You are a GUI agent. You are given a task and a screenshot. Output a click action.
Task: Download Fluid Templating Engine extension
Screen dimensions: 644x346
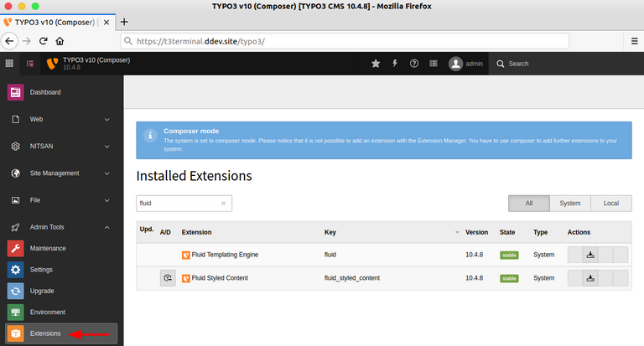pyautogui.click(x=590, y=255)
